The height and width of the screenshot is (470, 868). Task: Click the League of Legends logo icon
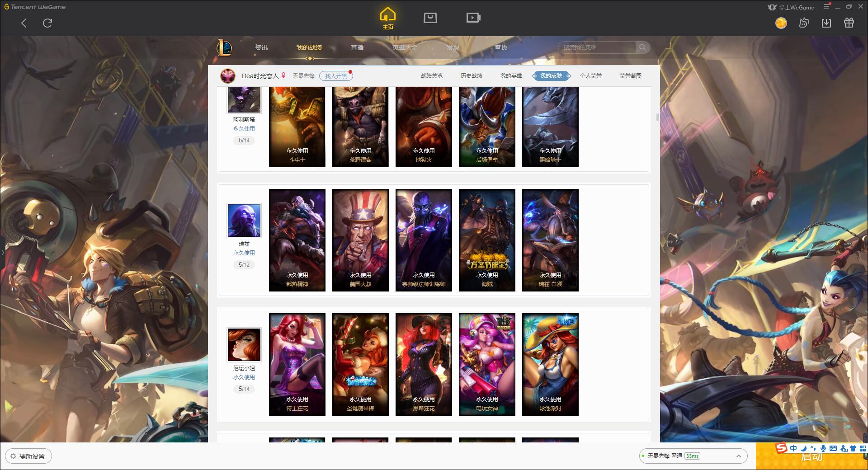[x=224, y=47]
